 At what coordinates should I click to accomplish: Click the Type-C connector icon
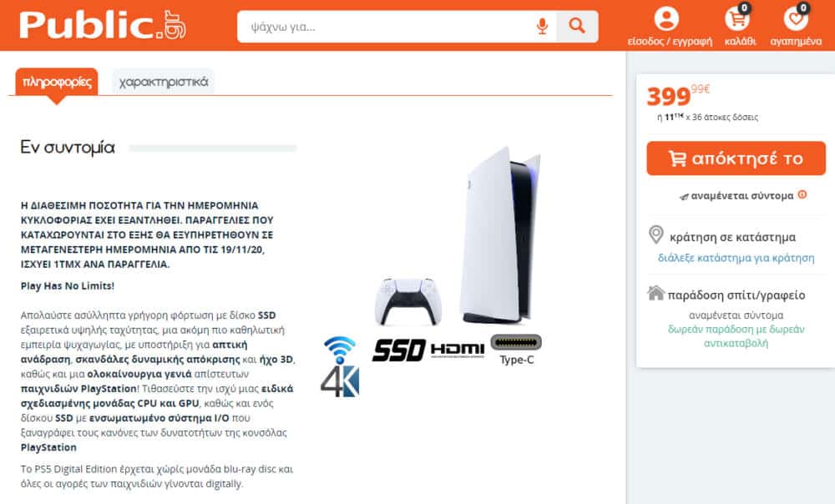[516, 350]
